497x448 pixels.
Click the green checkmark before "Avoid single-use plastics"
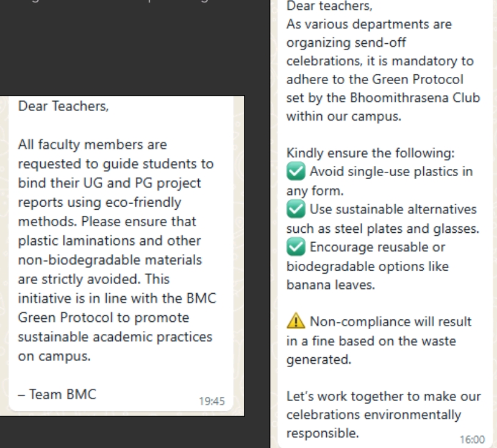[296, 171]
